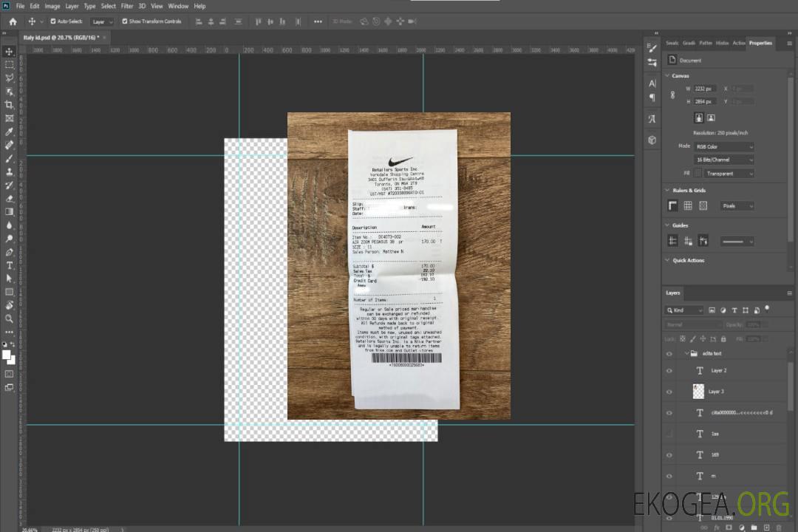
Task: Collapse the Canvas section
Action: pyautogui.click(x=667, y=75)
